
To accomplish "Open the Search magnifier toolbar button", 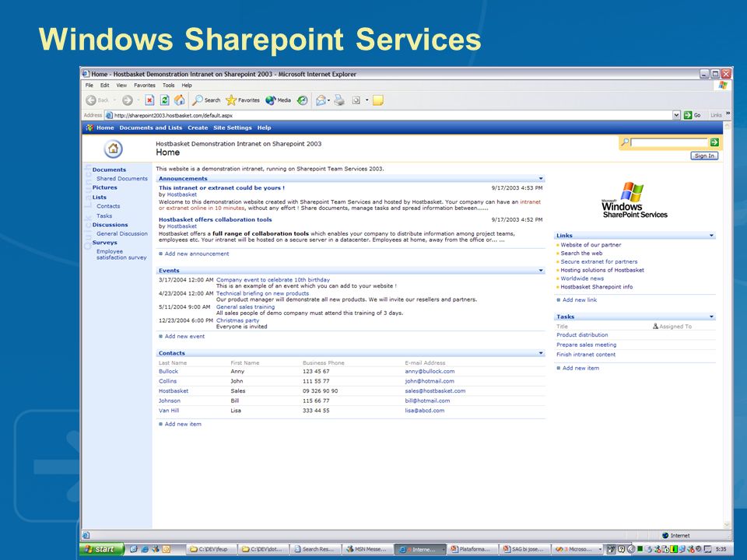I will click(x=206, y=100).
